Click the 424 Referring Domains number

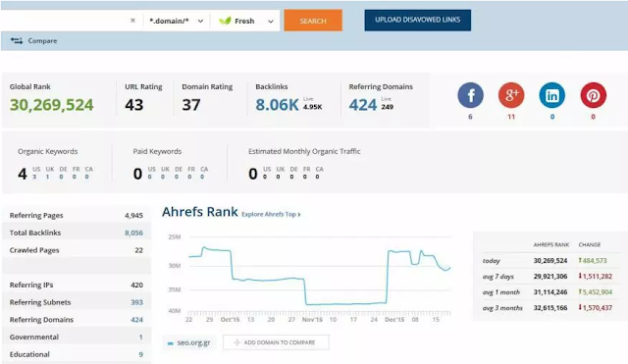(x=362, y=105)
